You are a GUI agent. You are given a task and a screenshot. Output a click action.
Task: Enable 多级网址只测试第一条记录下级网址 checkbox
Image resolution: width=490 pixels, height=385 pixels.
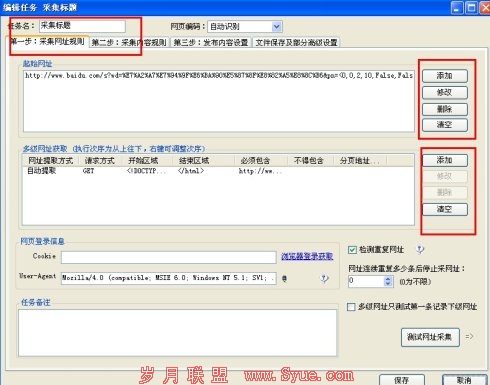click(x=351, y=307)
